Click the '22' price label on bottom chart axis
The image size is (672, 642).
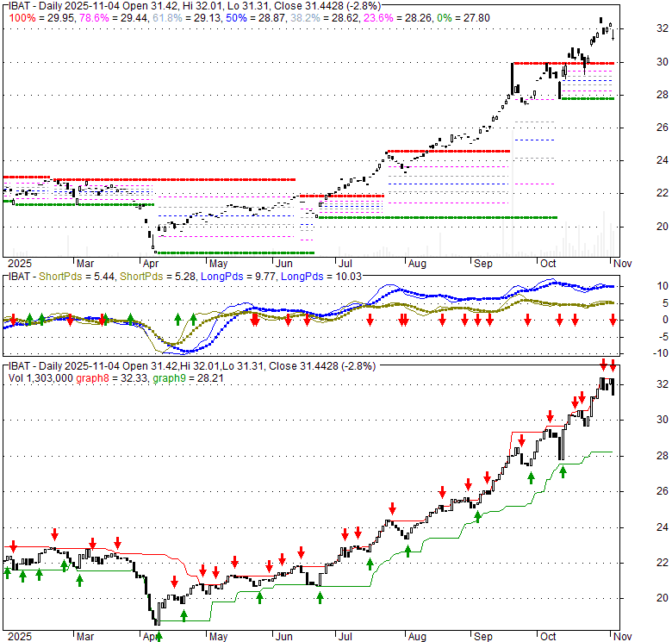[x=663, y=562]
